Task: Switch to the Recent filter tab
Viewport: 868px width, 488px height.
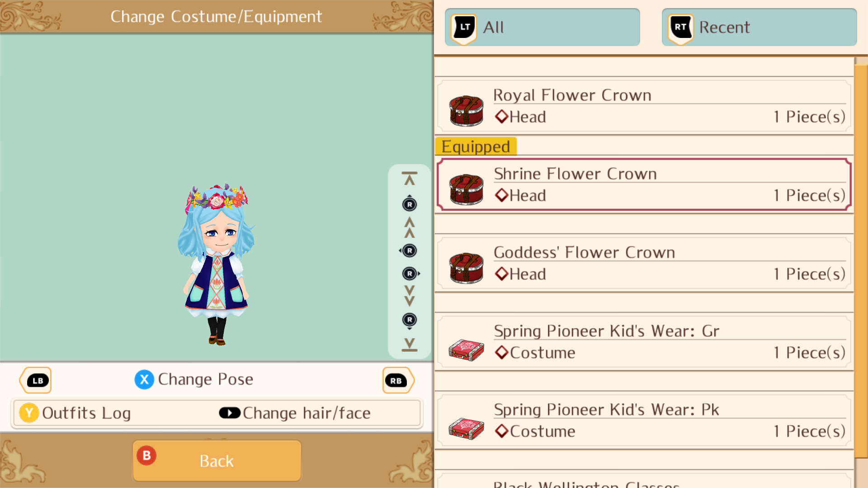Action: tap(759, 27)
